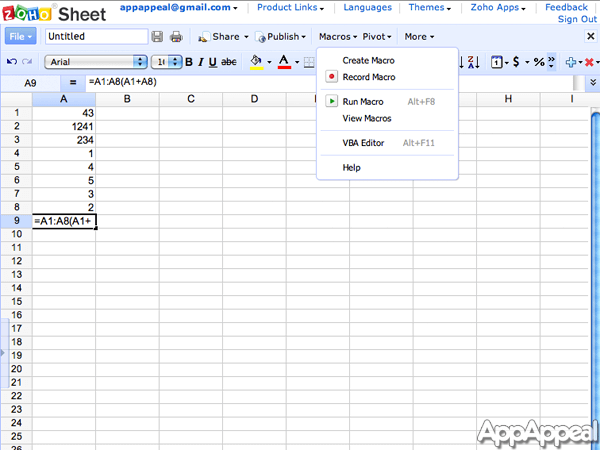
Task: Apply the red font color
Action: pyautogui.click(x=284, y=62)
